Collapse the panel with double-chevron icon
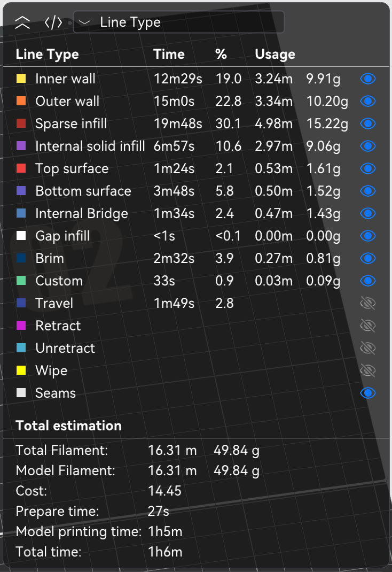The image size is (392, 572). 22,22
